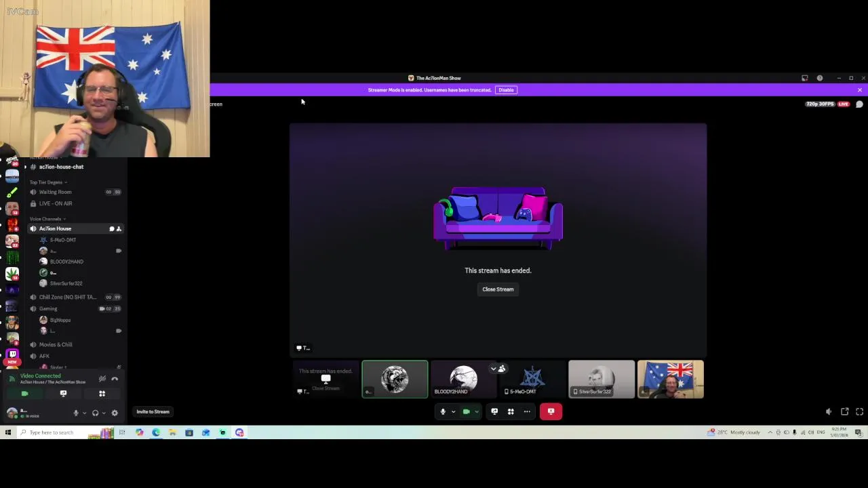Click user BigNoppa in Gaming channel
868x488 pixels.
coord(60,320)
